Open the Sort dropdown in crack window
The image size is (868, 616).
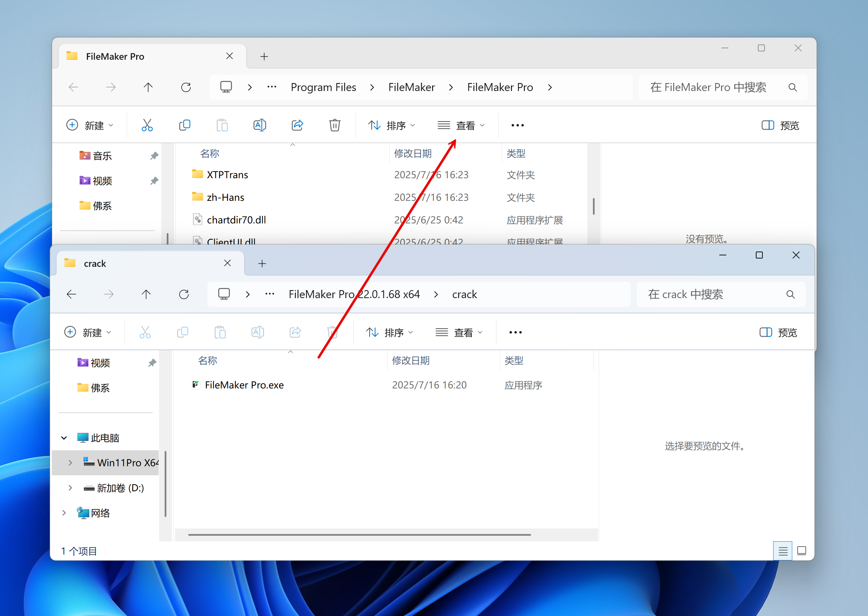(x=389, y=332)
